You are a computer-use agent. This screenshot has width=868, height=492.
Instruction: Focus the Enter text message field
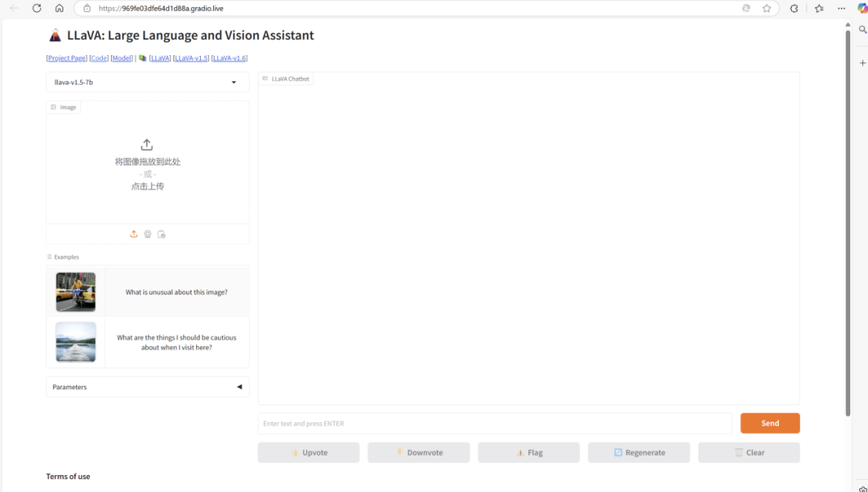point(495,423)
